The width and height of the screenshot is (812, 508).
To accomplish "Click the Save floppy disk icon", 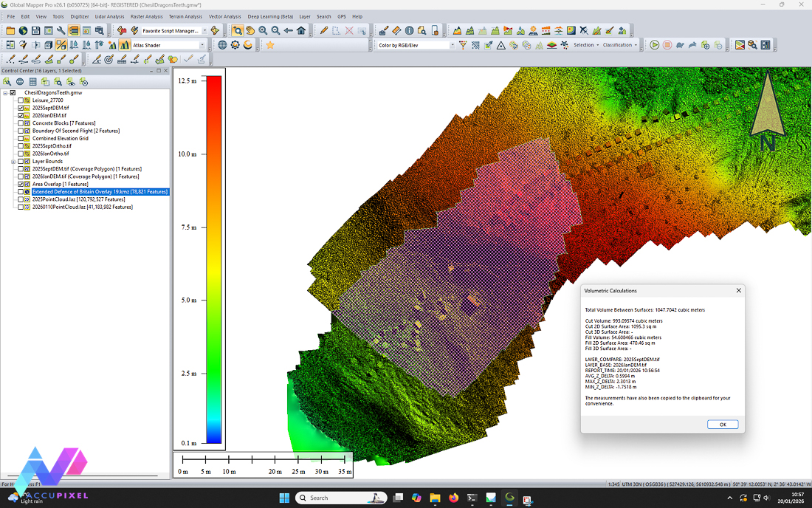I will pyautogui.click(x=35, y=30).
